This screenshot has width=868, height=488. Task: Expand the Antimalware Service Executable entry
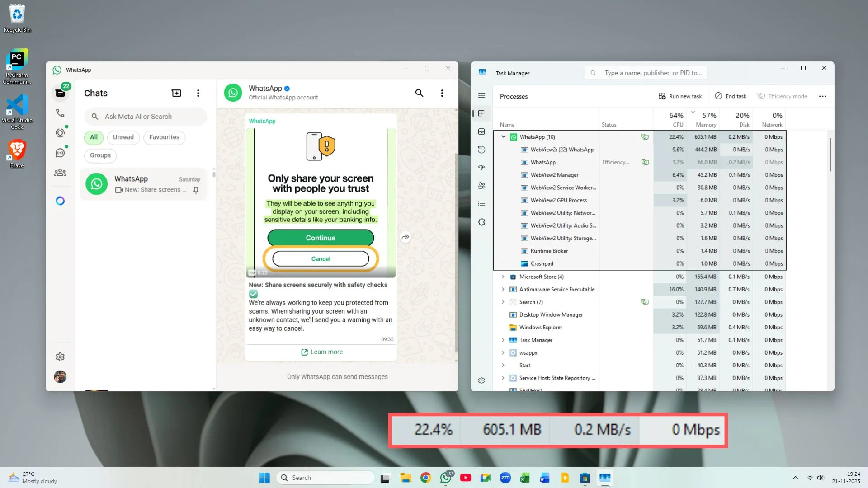pyautogui.click(x=503, y=289)
